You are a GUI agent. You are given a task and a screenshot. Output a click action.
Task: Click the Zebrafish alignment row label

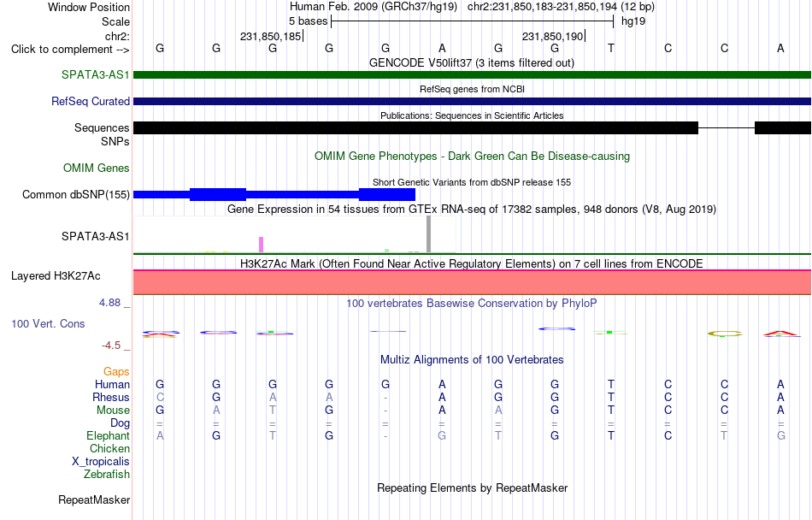107,475
